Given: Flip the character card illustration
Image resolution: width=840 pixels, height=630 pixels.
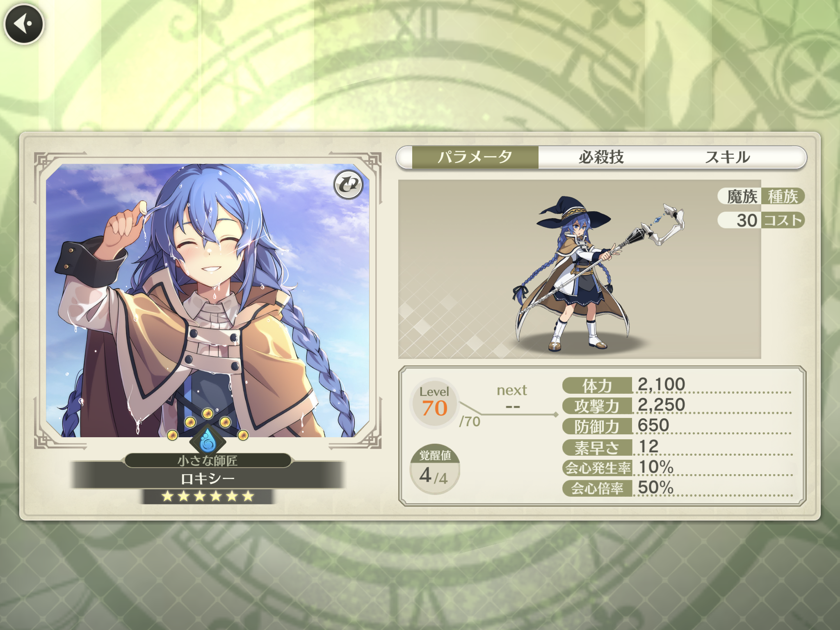Looking at the screenshot, I should click(x=348, y=184).
